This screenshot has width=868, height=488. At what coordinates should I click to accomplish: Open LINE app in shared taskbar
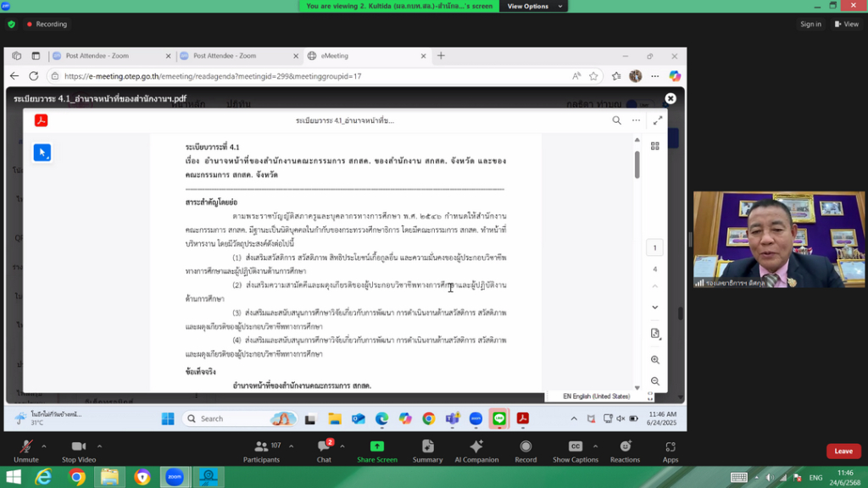[499, 419]
